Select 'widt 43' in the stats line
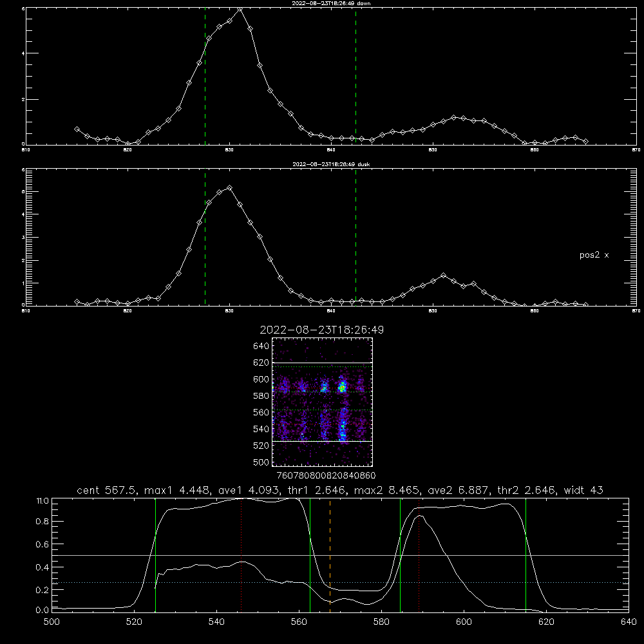This screenshot has height=644, width=644. [x=583, y=490]
